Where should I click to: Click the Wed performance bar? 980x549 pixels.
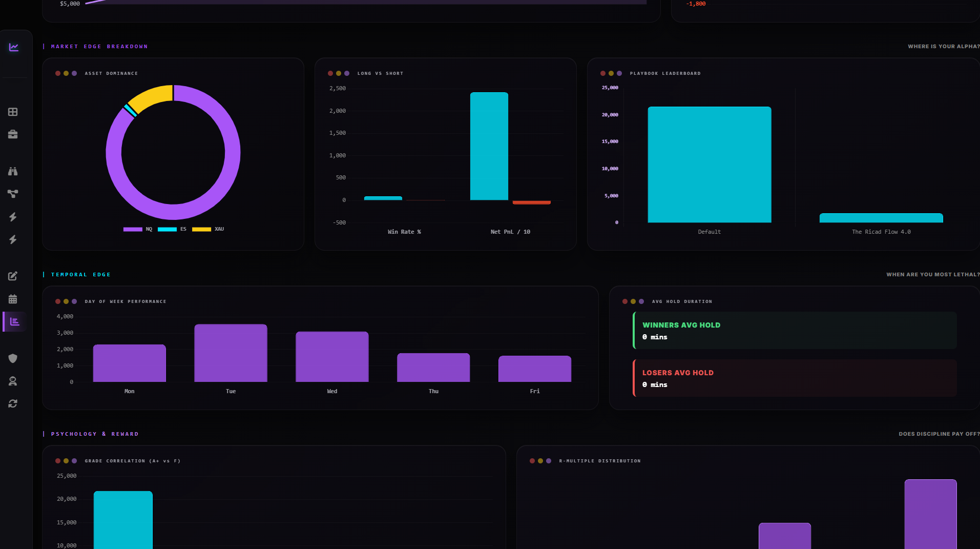pyautogui.click(x=332, y=357)
